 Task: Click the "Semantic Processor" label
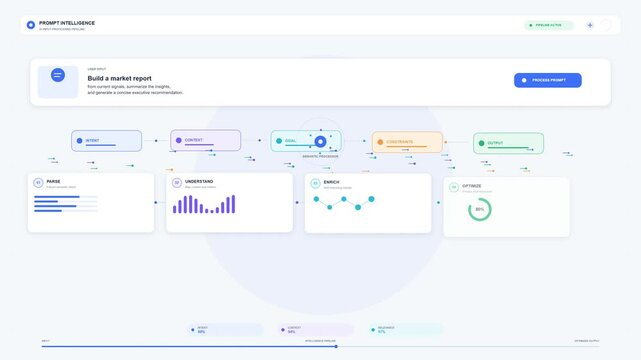320,157
